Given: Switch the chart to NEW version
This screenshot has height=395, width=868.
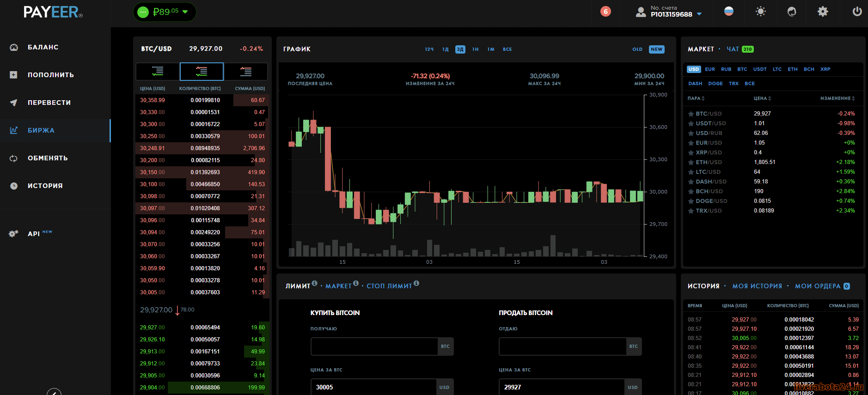Looking at the screenshot, I should pyautogui.click(x=656, y=49).
